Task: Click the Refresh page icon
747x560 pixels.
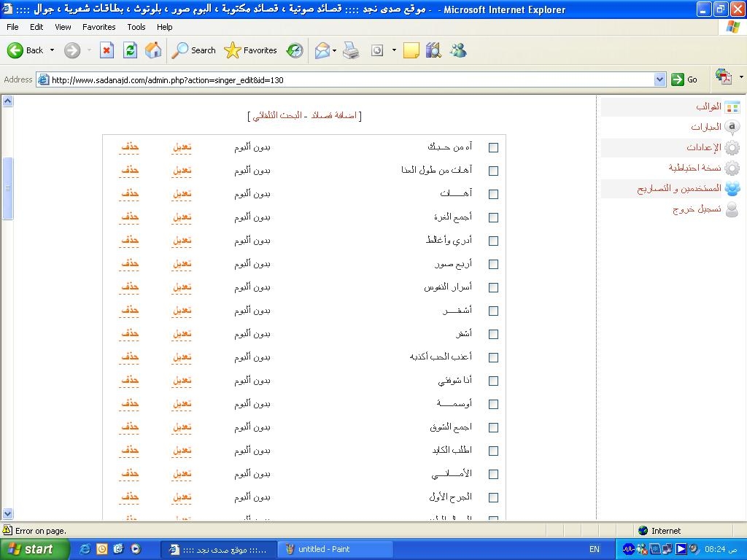Action: (x=130, y=50)
